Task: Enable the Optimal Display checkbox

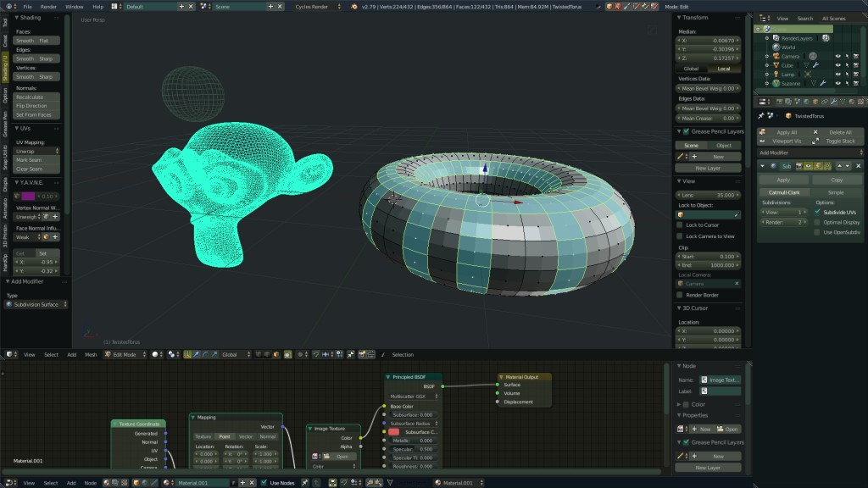Action: click(818, 223)
